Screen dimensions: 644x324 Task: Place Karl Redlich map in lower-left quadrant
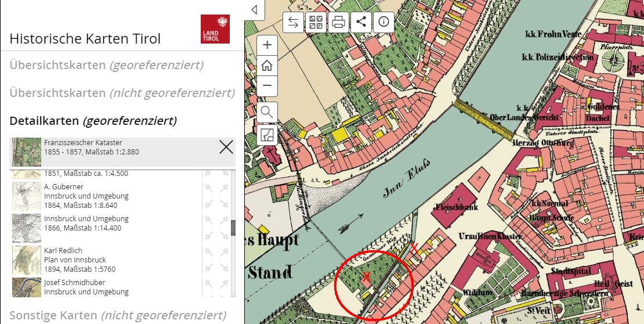click(210, 267)
